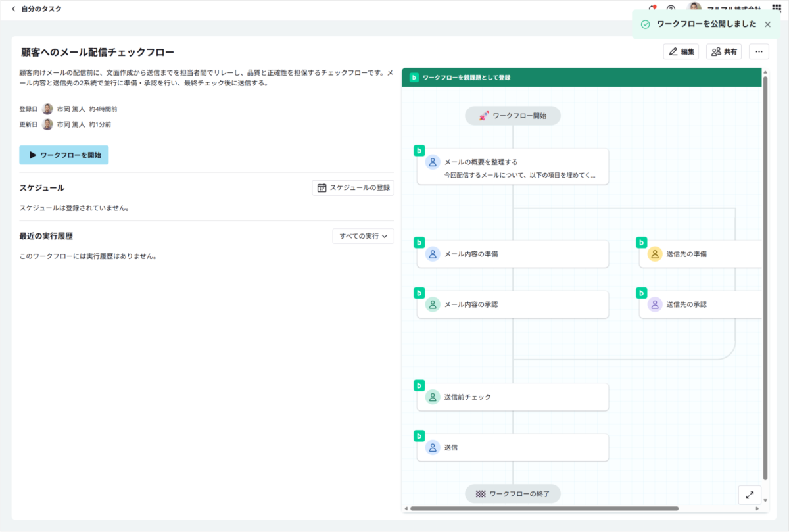This screenshot has height=532, width=789.
Task: Click the confetti icon in ワークフロー開始
Action: (484, 116)
